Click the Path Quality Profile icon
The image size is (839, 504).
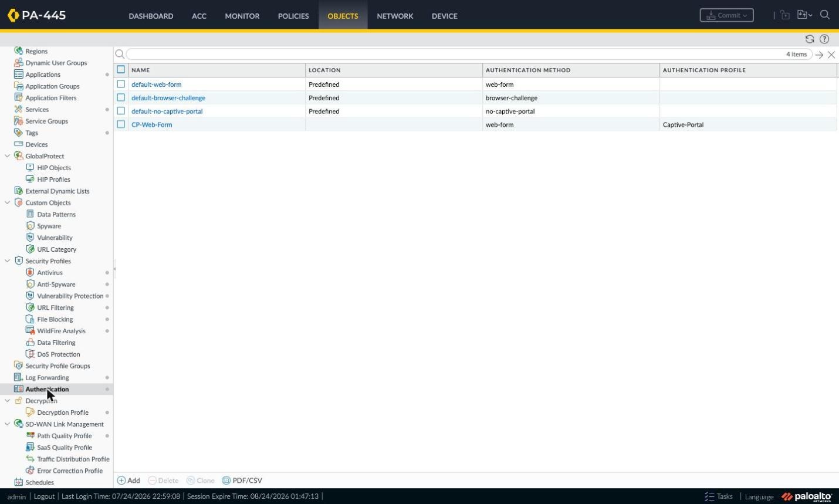[30, 436]
